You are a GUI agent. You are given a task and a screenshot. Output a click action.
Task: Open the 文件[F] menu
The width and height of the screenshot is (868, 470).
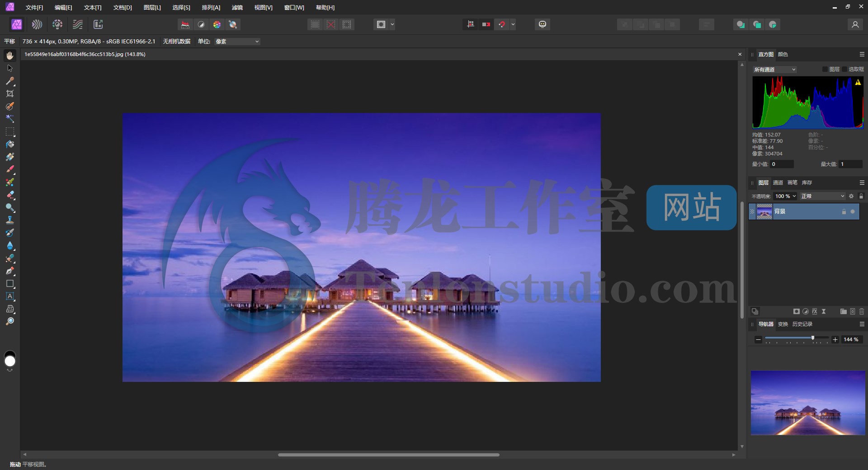(x=34, y=8)
